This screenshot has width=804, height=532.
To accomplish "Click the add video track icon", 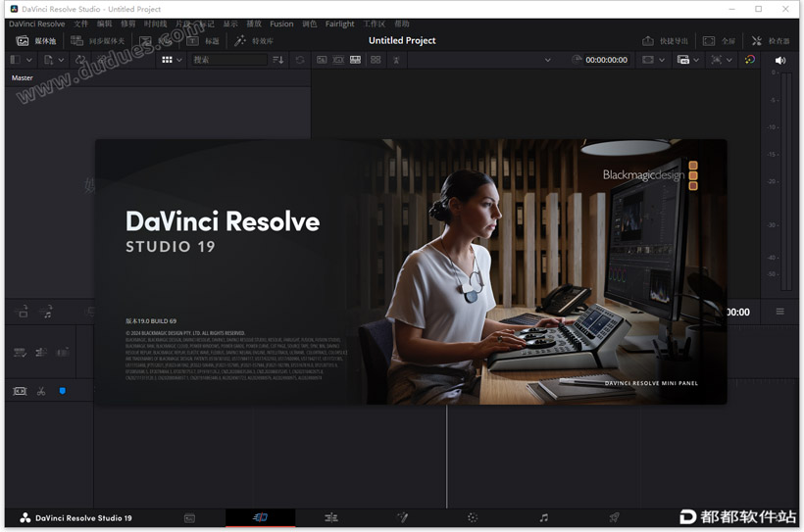I will (x=22, y=312).
